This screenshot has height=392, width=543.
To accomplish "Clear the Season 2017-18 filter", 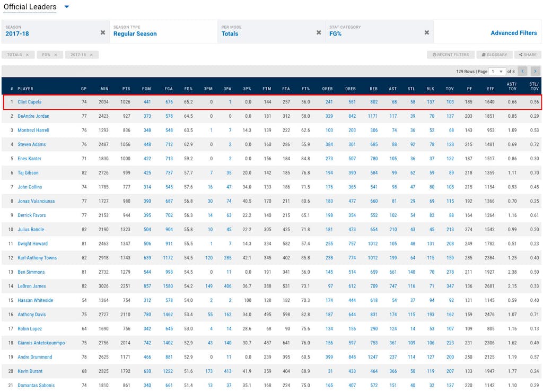I will pos(103,32).
